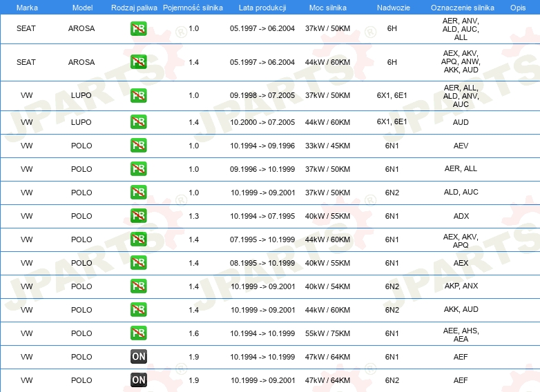This screenshot has width=540, height=392.
Task: Click the petrol fuel icon in the LUPO 1.0 row
Action: 138,95
